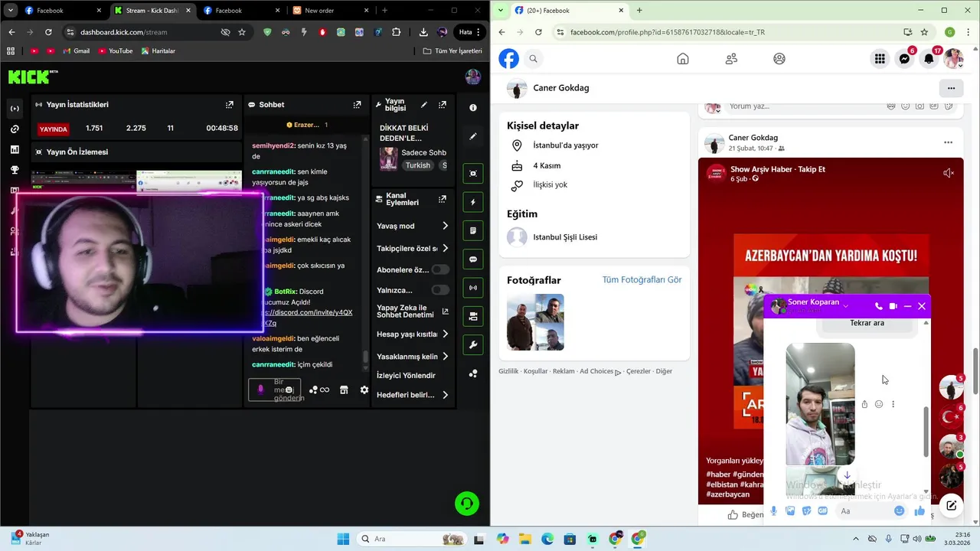Pop out the Yayın İstatistikleri panel
This screenshot has width=980, height=551.
[x=230, y=105]
